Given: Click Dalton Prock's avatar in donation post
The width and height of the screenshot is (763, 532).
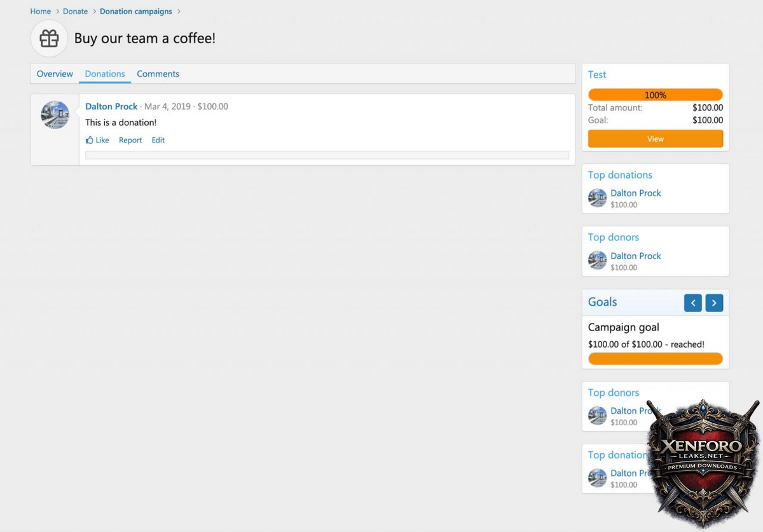Looking at the screenshot, I should coord(55,115).
